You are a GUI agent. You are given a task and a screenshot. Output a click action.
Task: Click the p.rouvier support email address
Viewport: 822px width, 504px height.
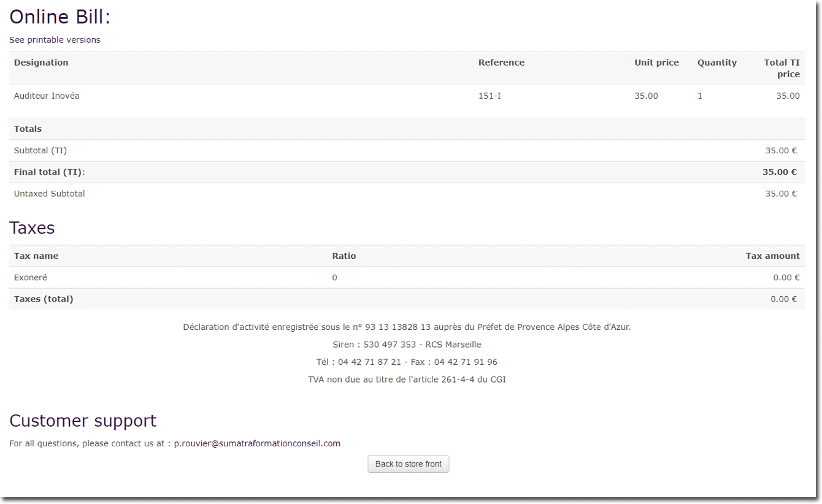(x=257, y=443)
